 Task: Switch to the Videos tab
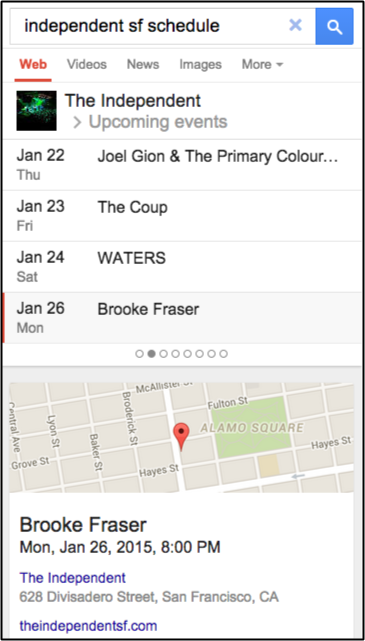pyautogui.click(x=87, y=64)
